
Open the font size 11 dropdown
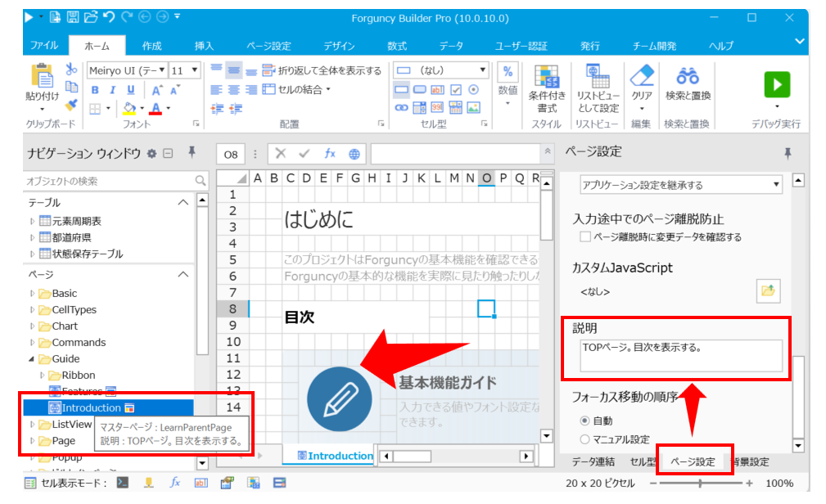[x=194, y=70]
